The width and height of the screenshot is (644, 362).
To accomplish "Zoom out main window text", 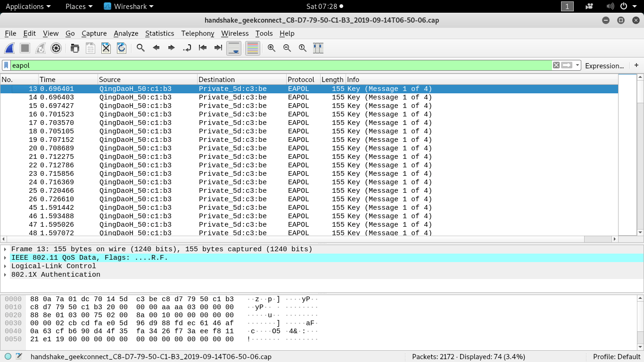I will 287,48.
